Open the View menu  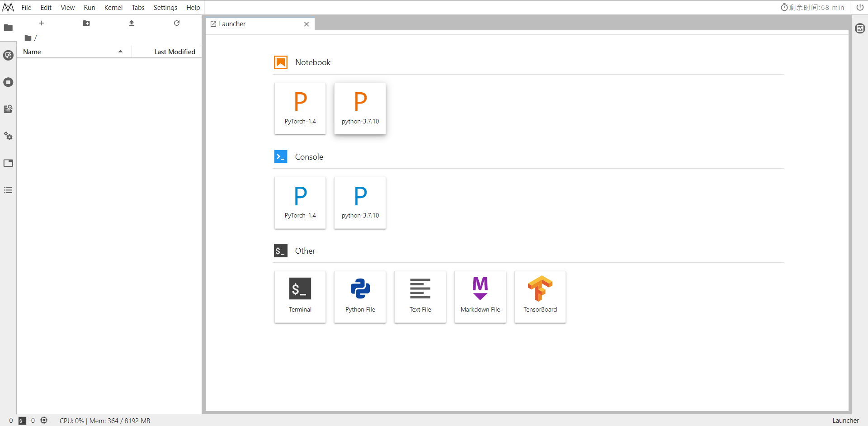click(x=68, y=8)
